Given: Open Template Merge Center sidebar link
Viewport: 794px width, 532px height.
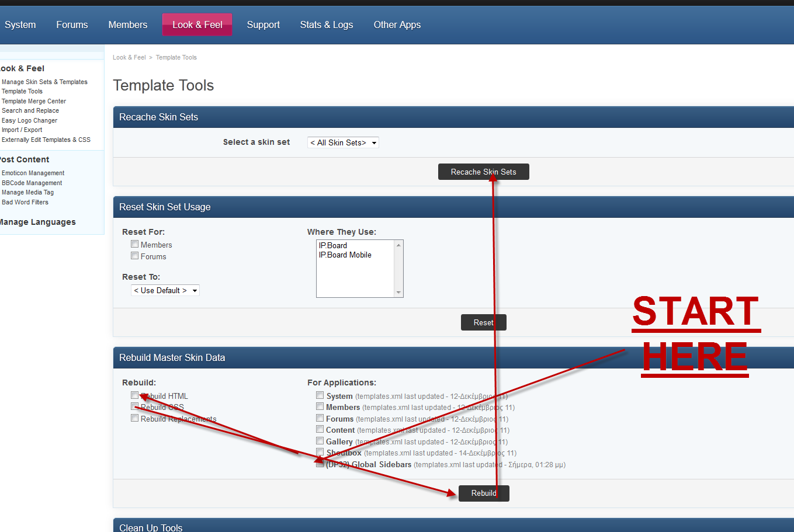Looking at the screenshot, I should [34, 101].
